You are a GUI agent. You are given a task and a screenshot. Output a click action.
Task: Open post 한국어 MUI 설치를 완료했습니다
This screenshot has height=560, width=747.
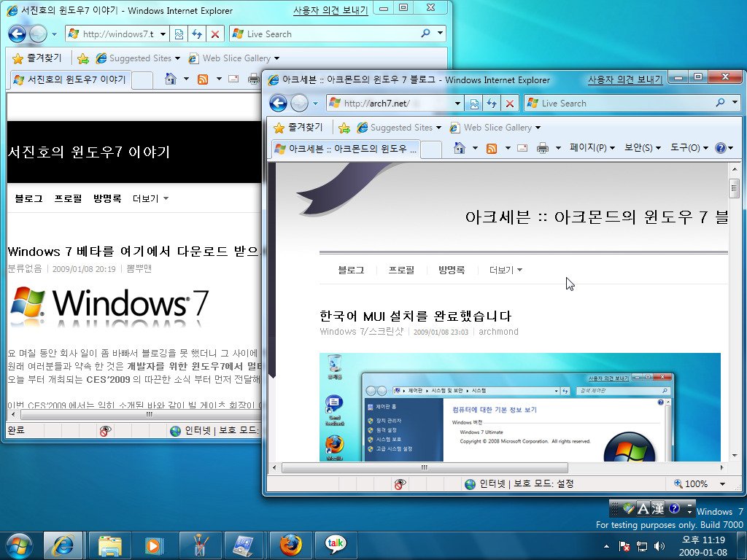(x=415, y=316)
